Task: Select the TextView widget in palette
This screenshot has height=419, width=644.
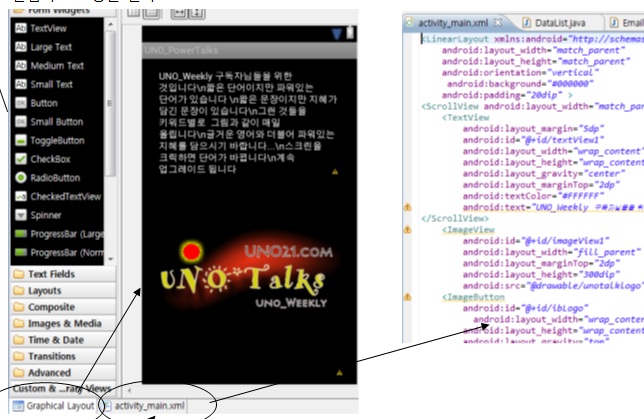Action: coord(48,28)
